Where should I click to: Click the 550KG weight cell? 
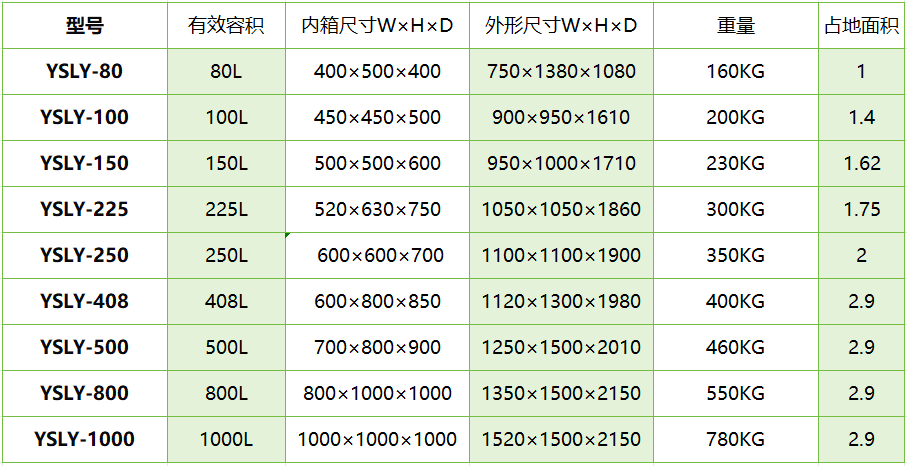[x=736, y=394]
